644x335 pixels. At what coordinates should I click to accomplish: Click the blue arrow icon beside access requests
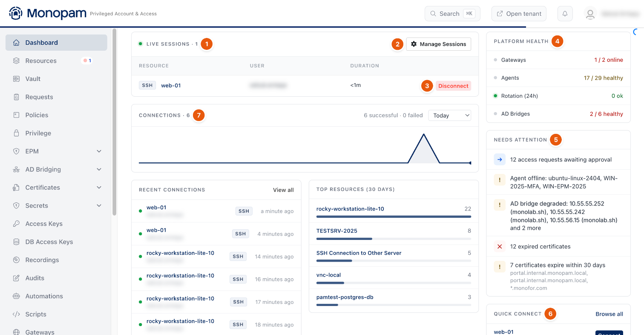tap(500, 159)
